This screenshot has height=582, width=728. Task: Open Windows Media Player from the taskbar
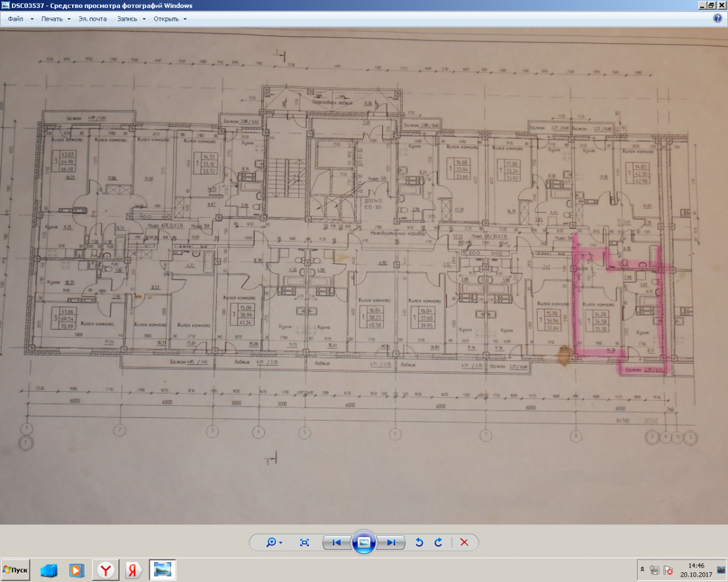[x=77, y=570]
